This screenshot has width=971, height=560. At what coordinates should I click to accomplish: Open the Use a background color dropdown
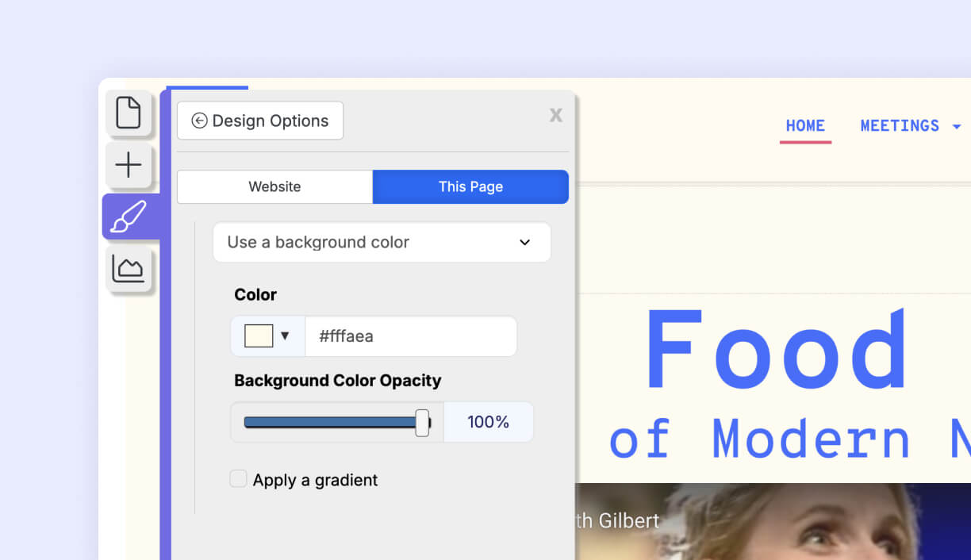pyautogui.click(x=382, y=242)
